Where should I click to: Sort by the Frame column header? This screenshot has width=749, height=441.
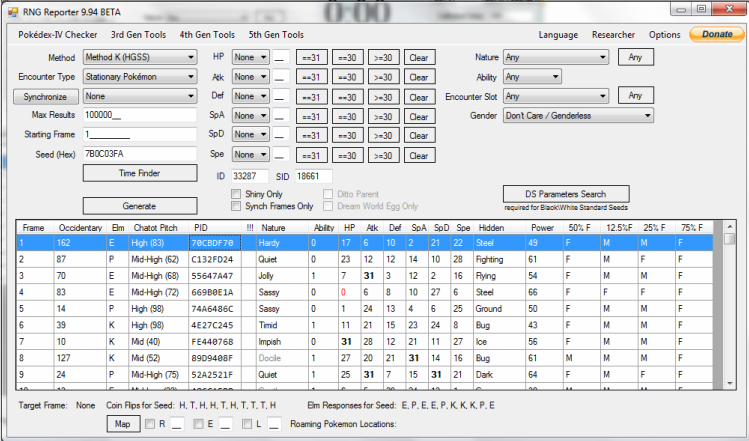tap(34, 228)
